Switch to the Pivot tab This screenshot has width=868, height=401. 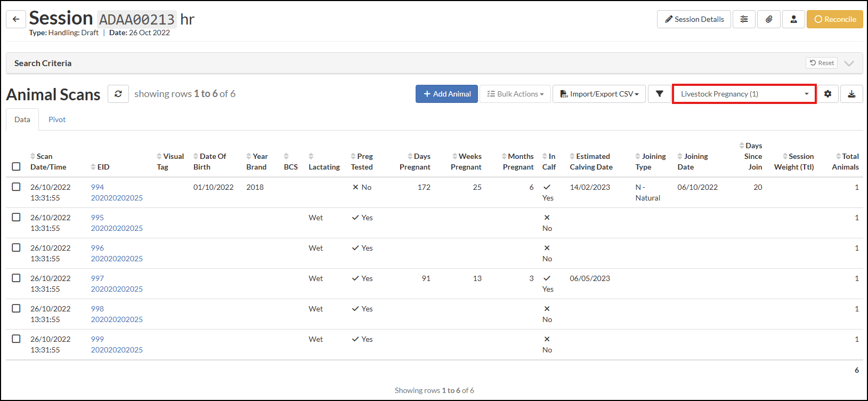[x=57, y=119]
